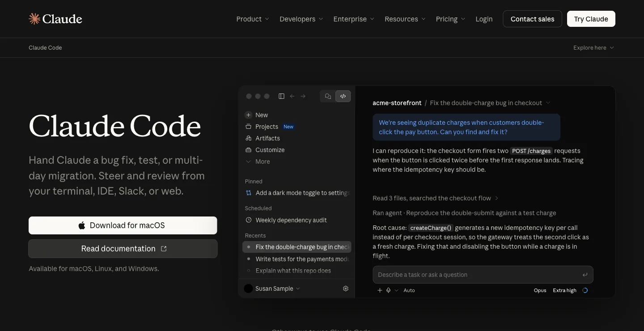Click the Contact sales button

(532, 19)
